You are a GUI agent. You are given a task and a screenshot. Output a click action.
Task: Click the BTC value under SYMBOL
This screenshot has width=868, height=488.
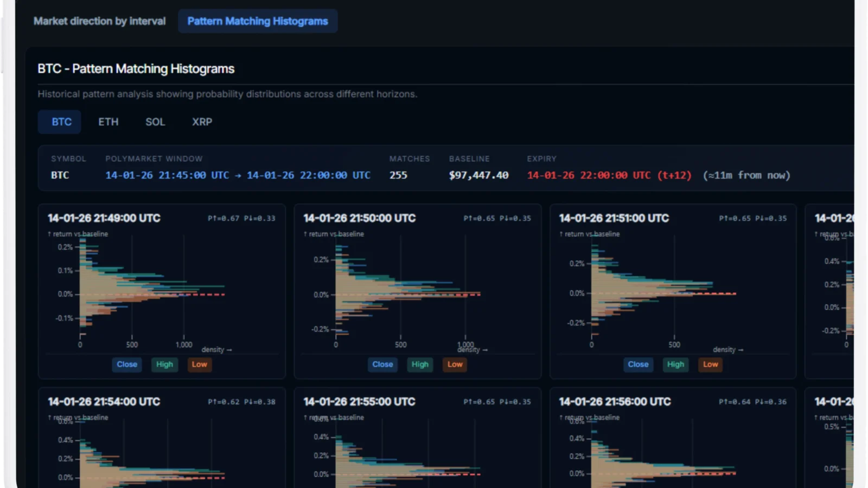(x=60, y=175)
